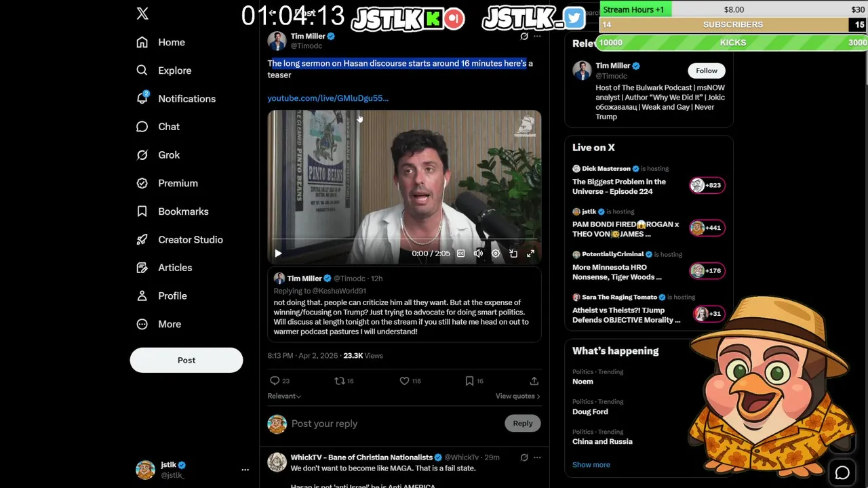868x488 pixels.
Task: Open jstlk account menu ellipsis
Action: 245,469
